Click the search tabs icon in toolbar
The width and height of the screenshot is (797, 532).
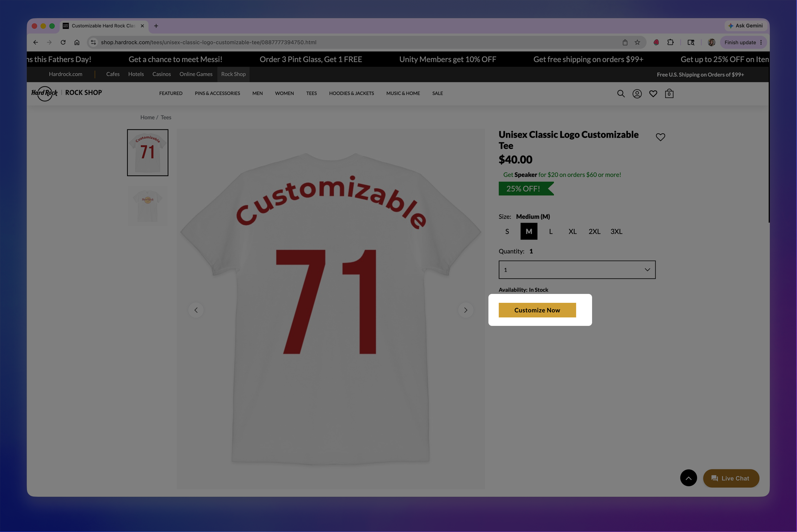click(x=691, y=42)
